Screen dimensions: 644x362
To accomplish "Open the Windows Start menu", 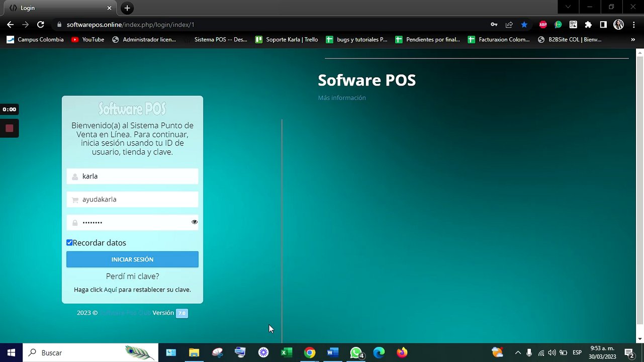I will (11, 352).
